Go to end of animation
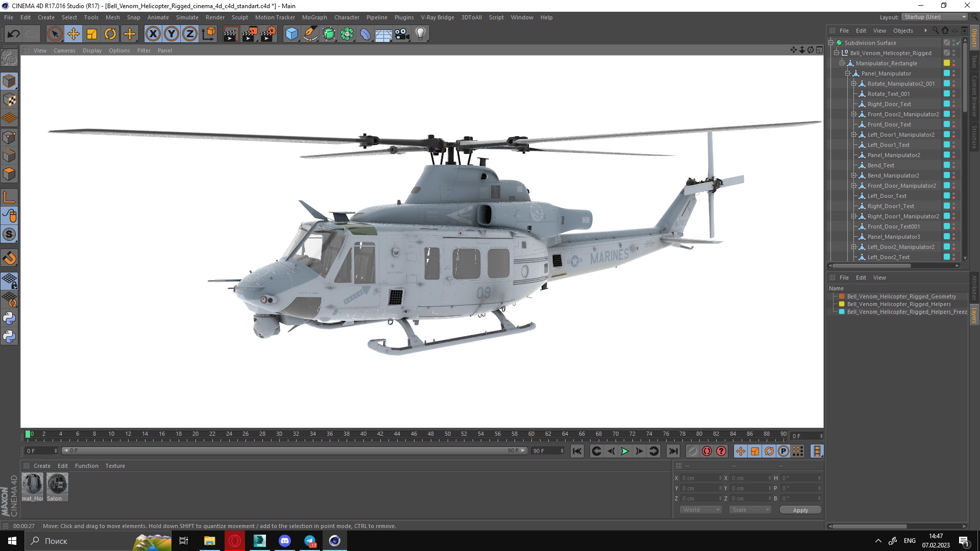The width and height of the screenshot is (980, 551). pyautogui.click(x=673, y=451)
